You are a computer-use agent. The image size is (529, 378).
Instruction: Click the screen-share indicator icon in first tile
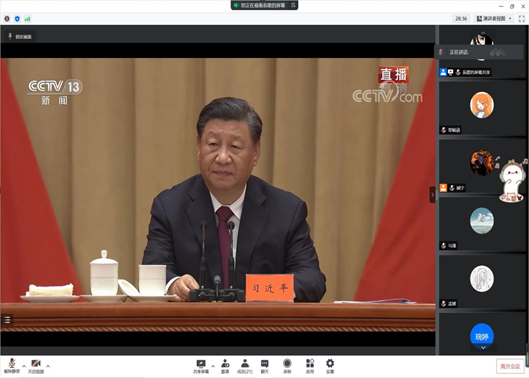[451, 72]
